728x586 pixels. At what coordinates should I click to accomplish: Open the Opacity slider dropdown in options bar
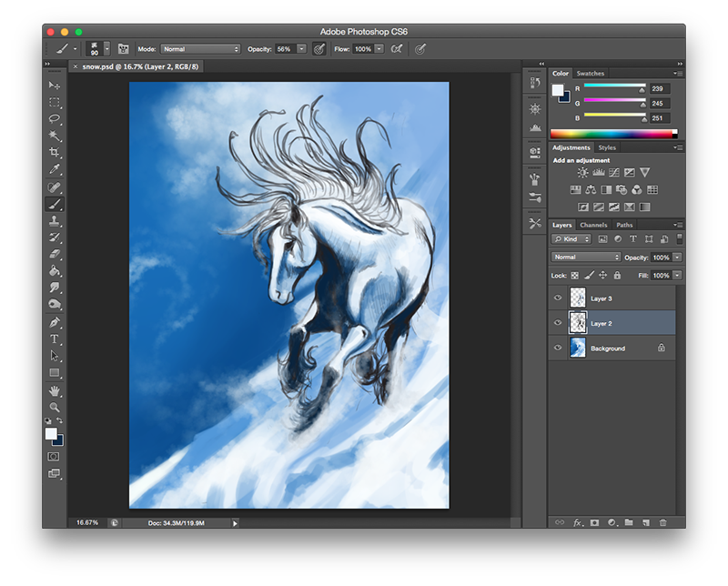pos(301,49)
